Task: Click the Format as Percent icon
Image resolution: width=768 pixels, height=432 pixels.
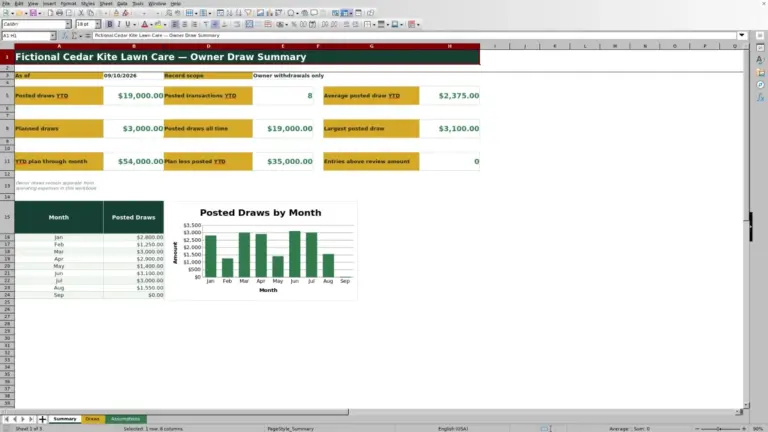Action: (x=294, y=24)
